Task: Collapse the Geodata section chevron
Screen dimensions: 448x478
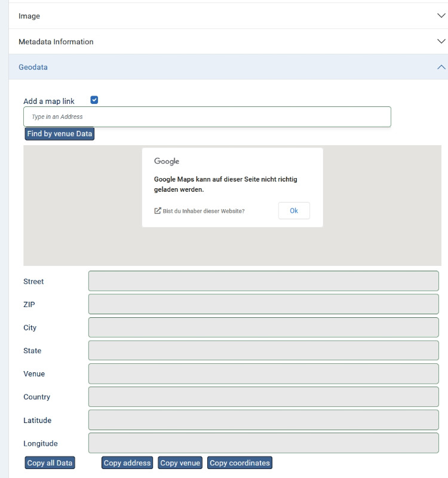Action: pyautogui.click(x=441, y=67)
